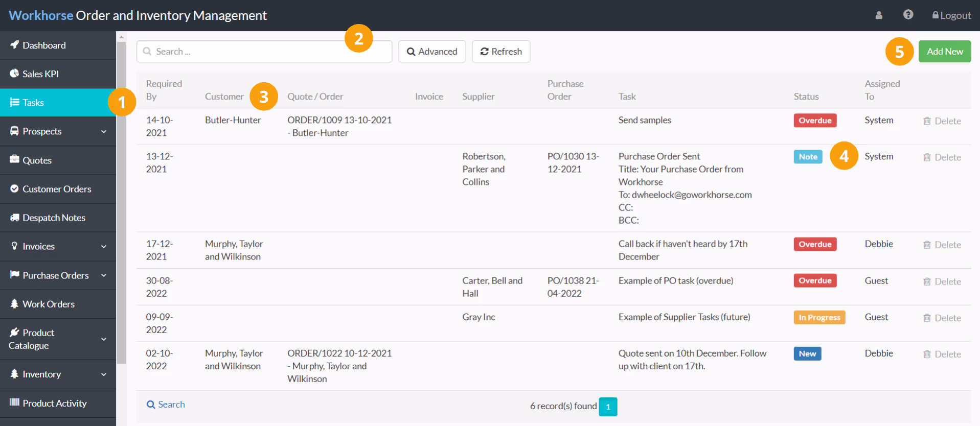Click the Required By column header
Screen dimensions: 980x426
pos(164,90)
